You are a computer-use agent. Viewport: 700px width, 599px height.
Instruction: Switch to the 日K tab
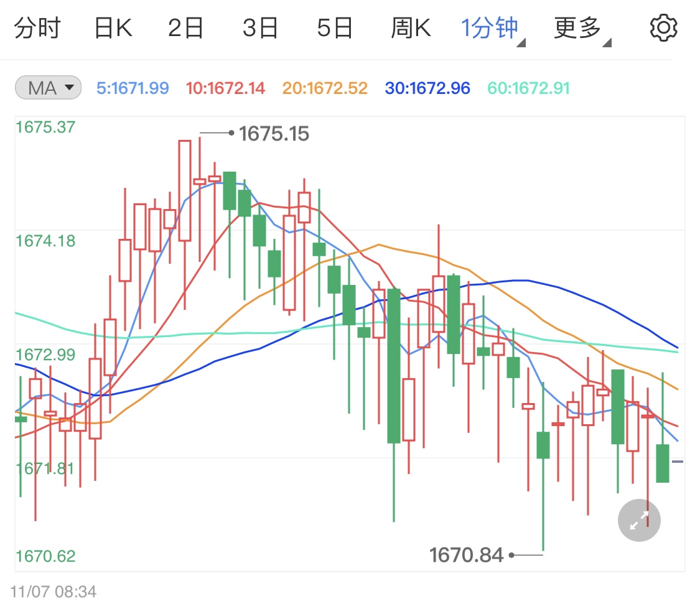(113, 27)
